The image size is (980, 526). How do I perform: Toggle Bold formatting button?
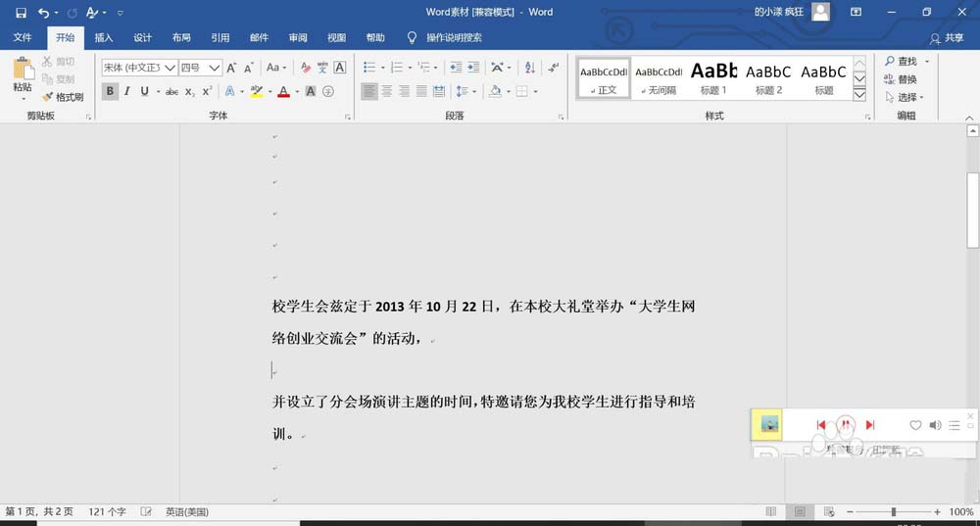click(x=110, y=91)
